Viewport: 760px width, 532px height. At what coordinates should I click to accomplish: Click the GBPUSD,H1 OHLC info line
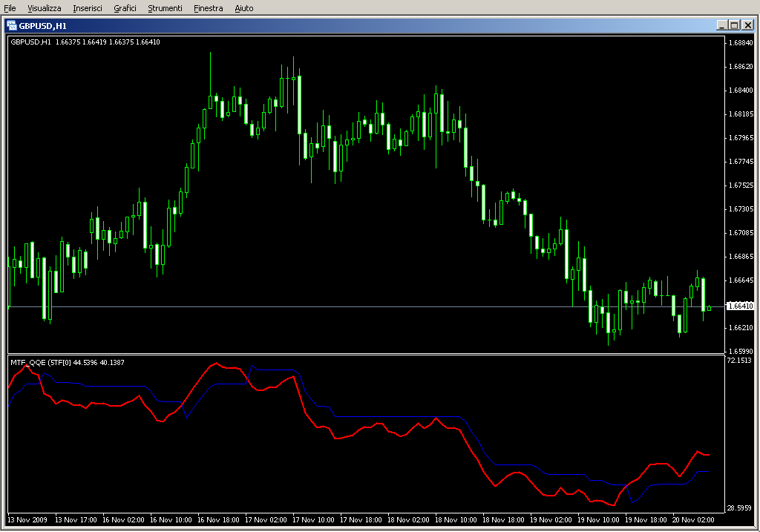tap(85, 42)
